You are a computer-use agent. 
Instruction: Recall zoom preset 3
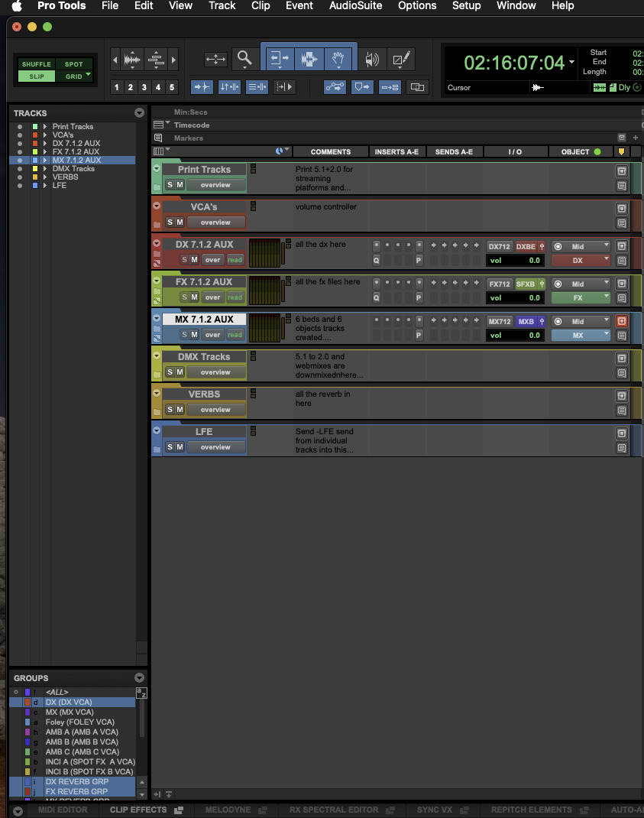(x=144, y=87)
